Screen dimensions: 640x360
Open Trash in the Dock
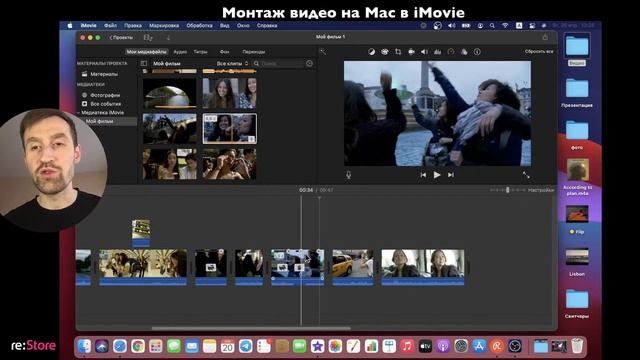click(577, 347)
